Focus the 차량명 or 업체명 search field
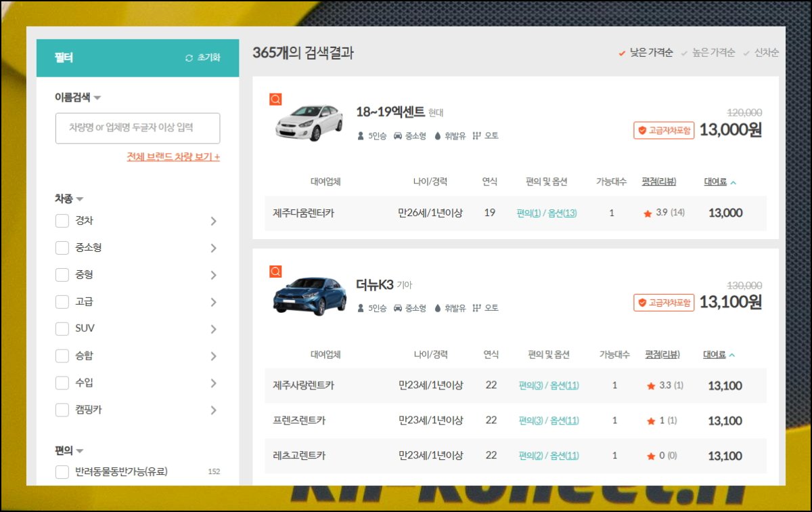Image resolution: width=812 pixels, height=512 pixels. coord(137,128)
